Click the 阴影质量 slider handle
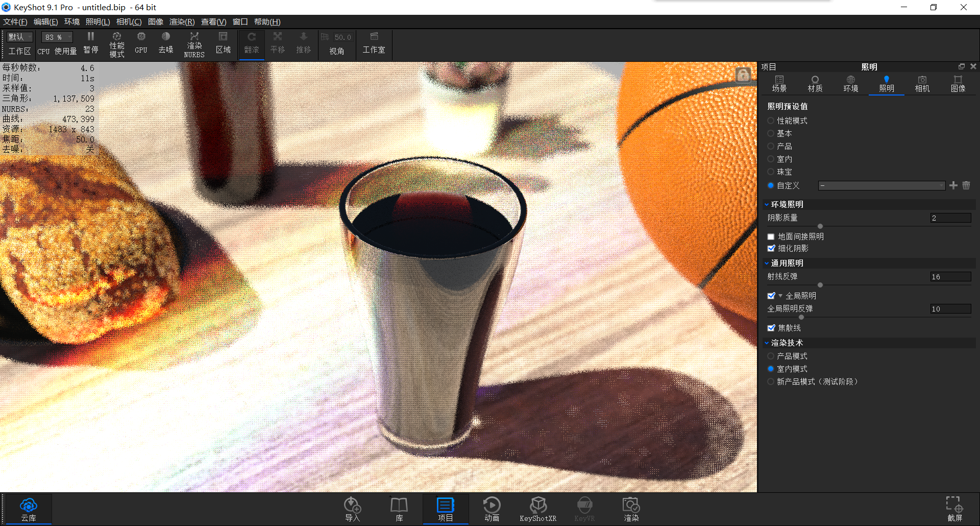The height and width of the screenshot is (526, 980). pos(820,226)
